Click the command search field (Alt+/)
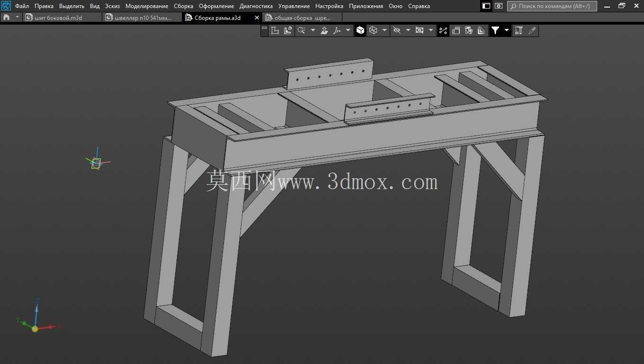The width and height of the screenshot is (644, 364). point(552,6)
